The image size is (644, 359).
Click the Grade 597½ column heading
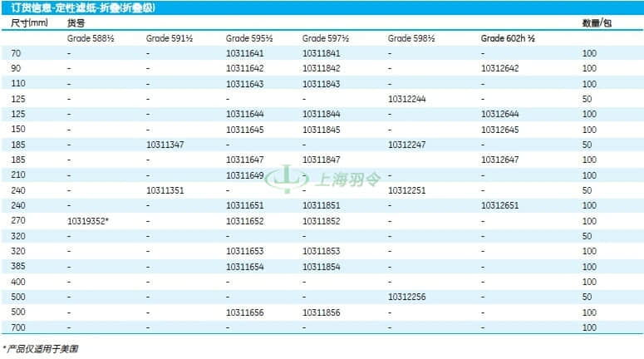[326, 38]
